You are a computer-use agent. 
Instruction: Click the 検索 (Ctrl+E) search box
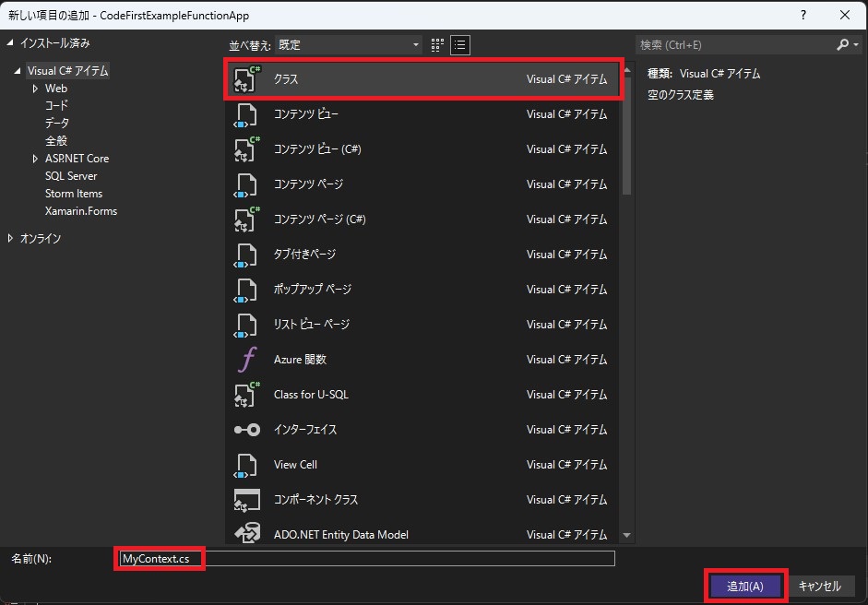point(736,45)
